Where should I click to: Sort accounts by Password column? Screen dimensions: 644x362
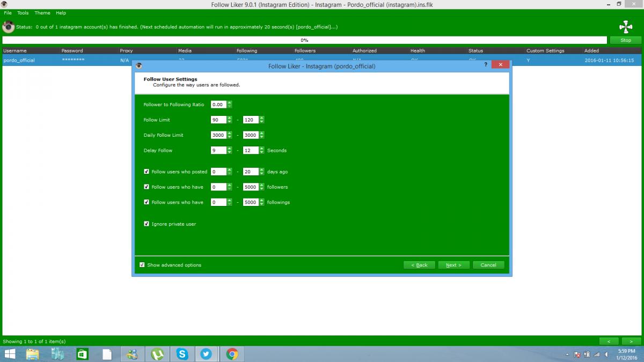89,50
